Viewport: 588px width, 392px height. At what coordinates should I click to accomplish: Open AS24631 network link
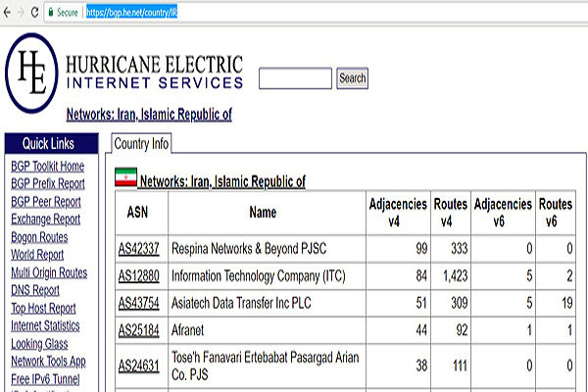pos(139,366)
